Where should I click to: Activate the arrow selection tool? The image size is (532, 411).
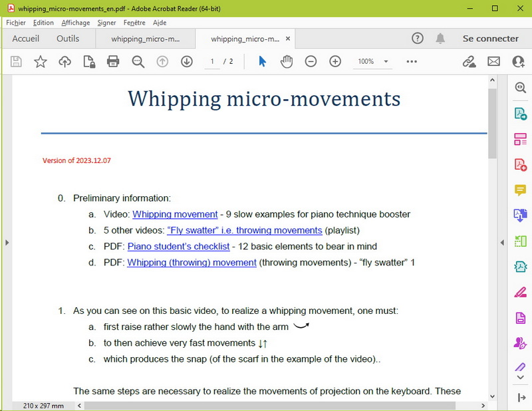pyautogui.click(x=262, y=62)
